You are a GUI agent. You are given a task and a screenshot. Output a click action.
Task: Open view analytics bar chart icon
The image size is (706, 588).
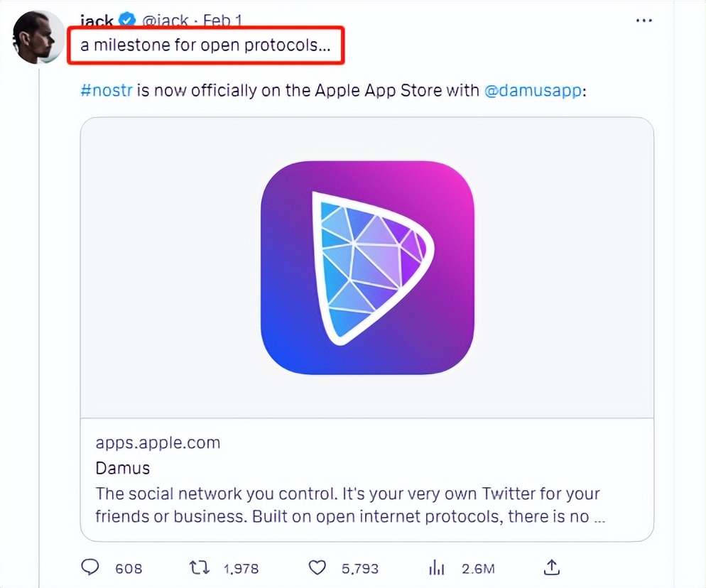[x=437, y=567]
